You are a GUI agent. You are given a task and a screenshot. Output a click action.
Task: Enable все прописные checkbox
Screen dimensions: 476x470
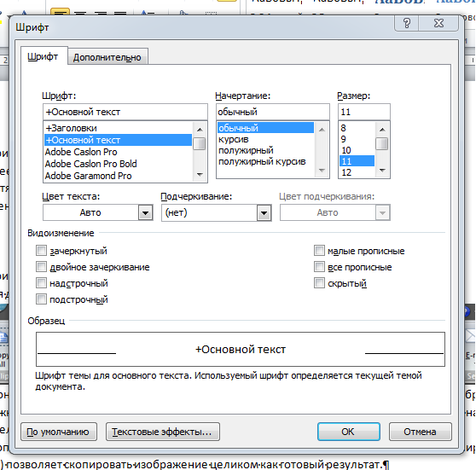pyautogui.click(x=319, y=267)
